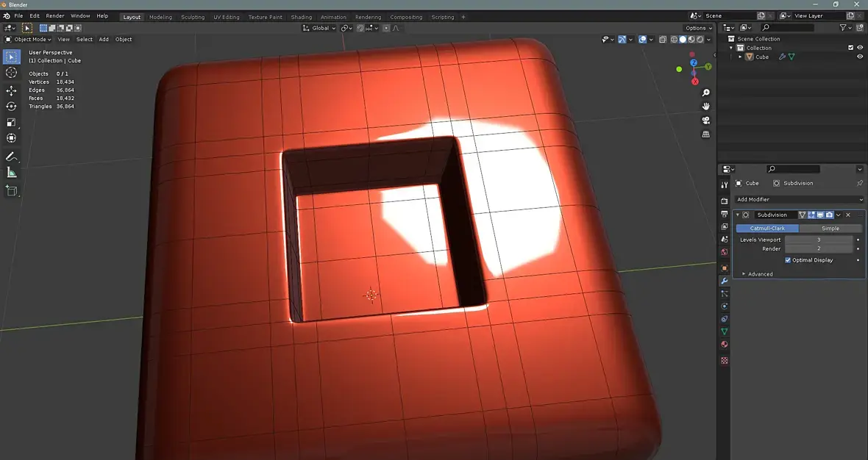
Task: Click the viewport zoom magnifier icon
Action: [x=705, y=93]
